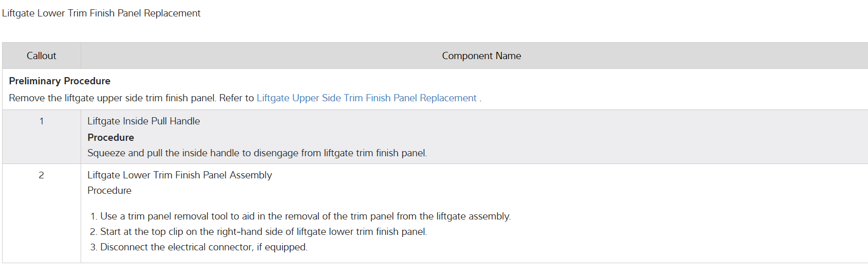Image resolution: width=868 pixels, height=275 pixels.
Task: Click step 2 'Start at the top clip'
Action: pyautogui.click(x=205, y=232)
